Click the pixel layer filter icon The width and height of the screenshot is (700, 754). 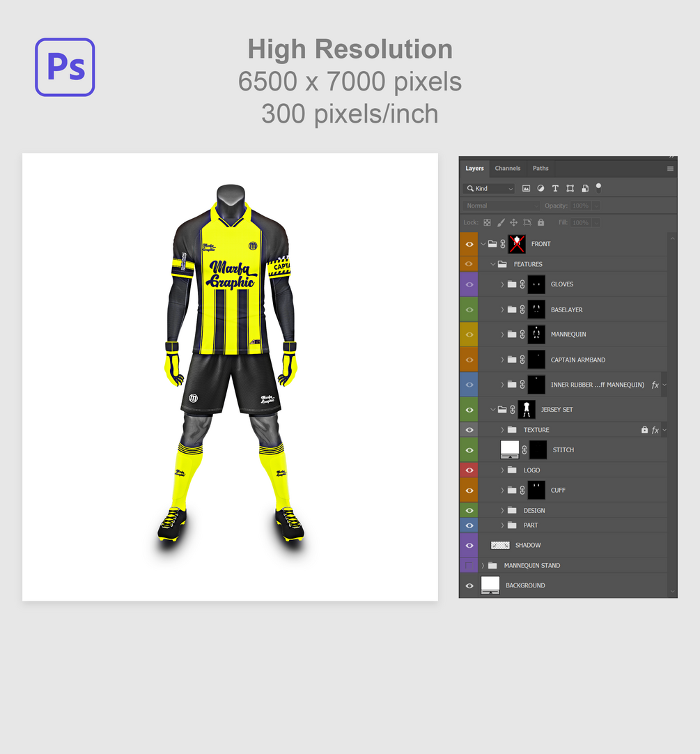526,188
